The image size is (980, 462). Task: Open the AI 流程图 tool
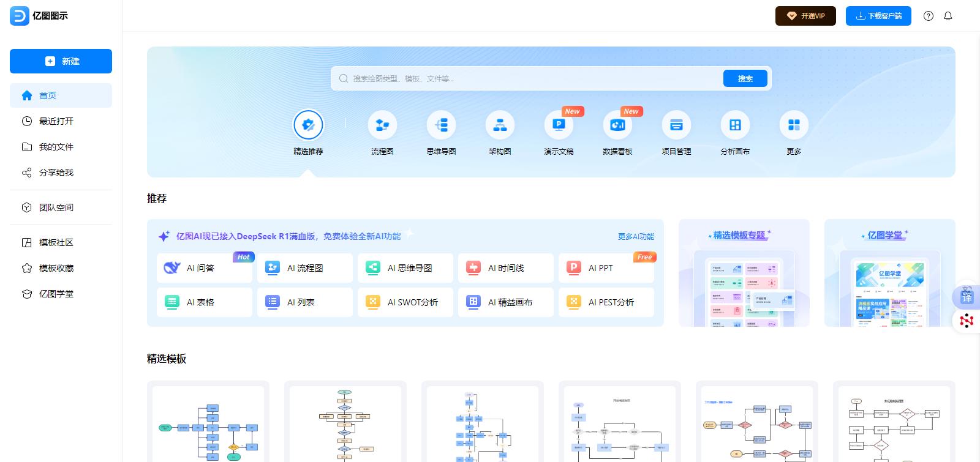(305, 268)
